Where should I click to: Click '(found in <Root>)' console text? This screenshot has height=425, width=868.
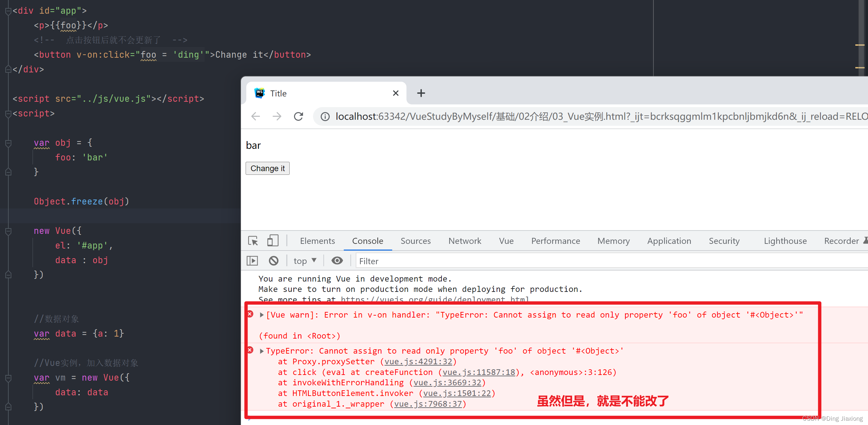pos(300,336)
